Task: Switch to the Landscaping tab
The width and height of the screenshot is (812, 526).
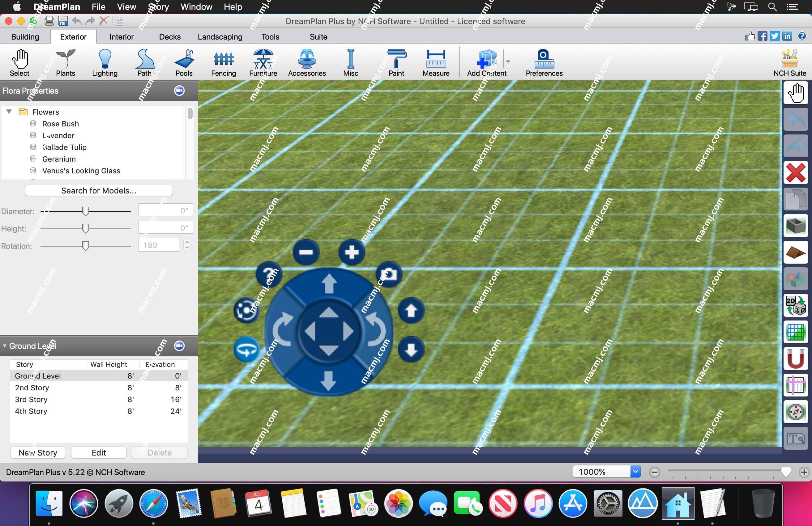Action: click(x=220, y=37)
